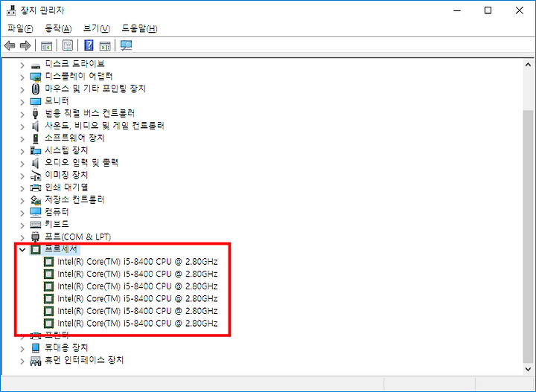The image size is (536, 392).
Task: Click the 디스플레이 어댑터 adapter icon
Action: (x=36, y=77)
